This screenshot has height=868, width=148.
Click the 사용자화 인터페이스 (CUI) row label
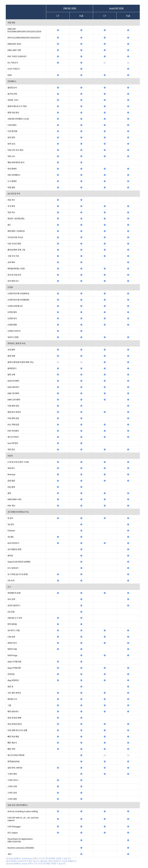pyautogui.click(x=18, y=119)
